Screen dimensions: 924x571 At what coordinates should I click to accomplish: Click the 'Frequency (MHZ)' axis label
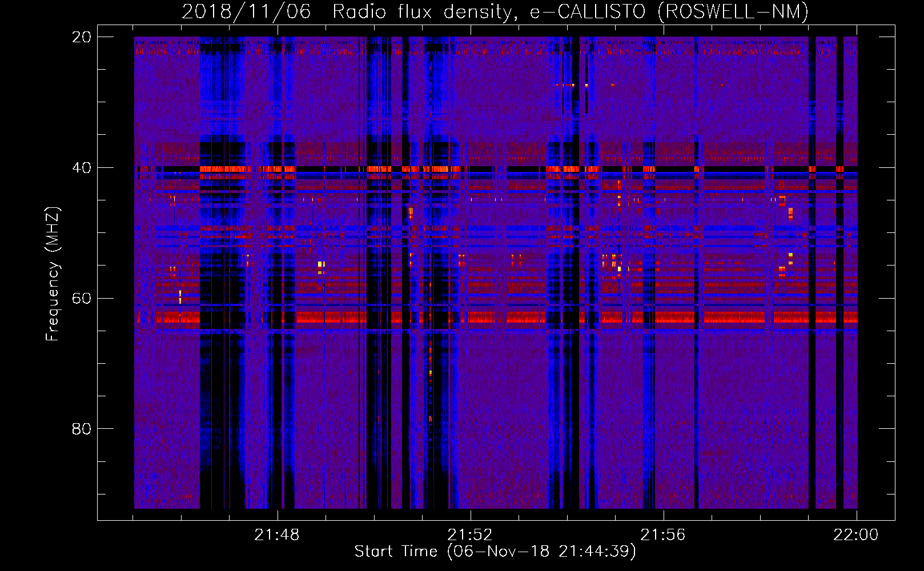tap(53, 274)
